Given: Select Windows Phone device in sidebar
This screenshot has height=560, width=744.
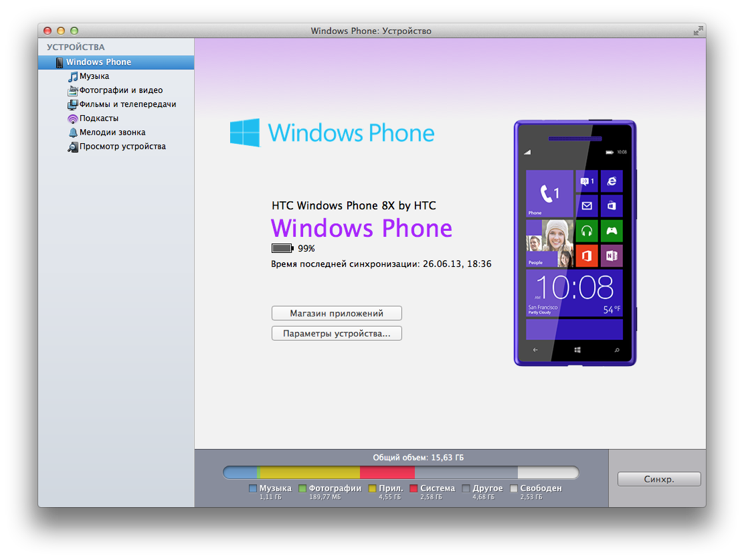Looking at the screenshot, I should pyautogui.click(x=116, y=62).
